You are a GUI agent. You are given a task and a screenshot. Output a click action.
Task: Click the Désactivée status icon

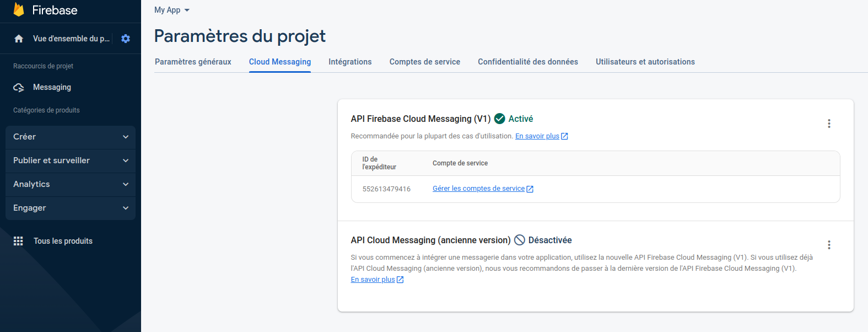(520, 240)
